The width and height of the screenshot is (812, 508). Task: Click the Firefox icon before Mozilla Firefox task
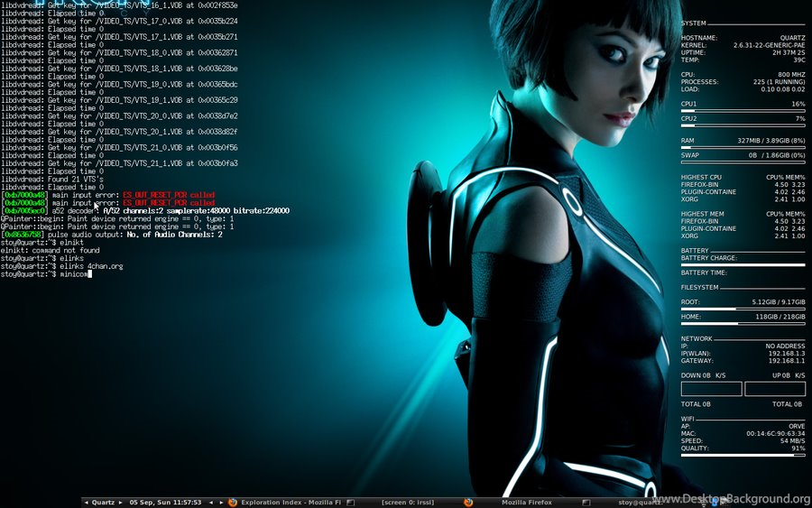468,503
